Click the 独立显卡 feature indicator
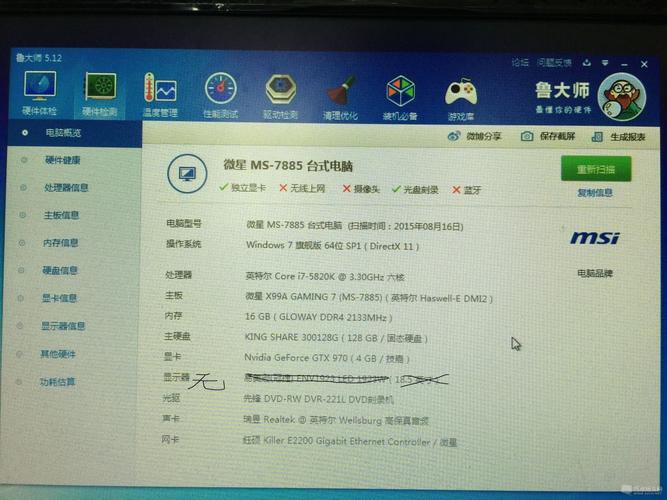The height and width of the screenshot is (500, 667). coord(242,188)
